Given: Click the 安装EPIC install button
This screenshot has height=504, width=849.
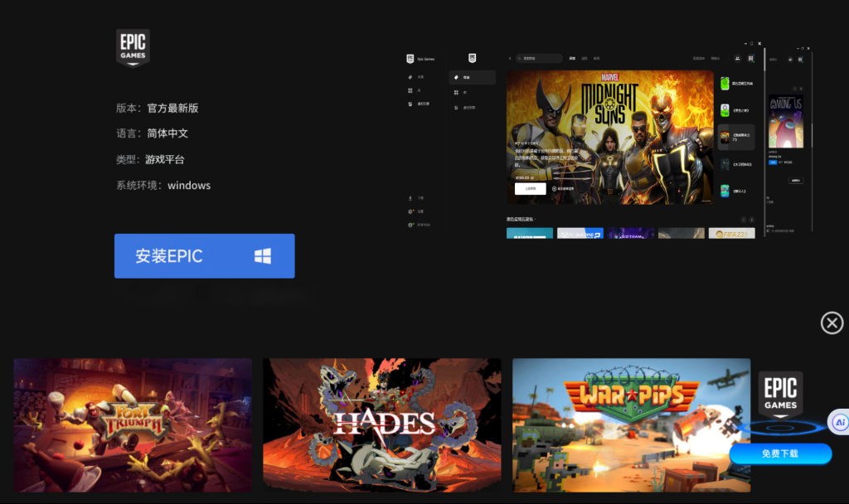Looking at the screenshot, I should [x=204, y=256].
